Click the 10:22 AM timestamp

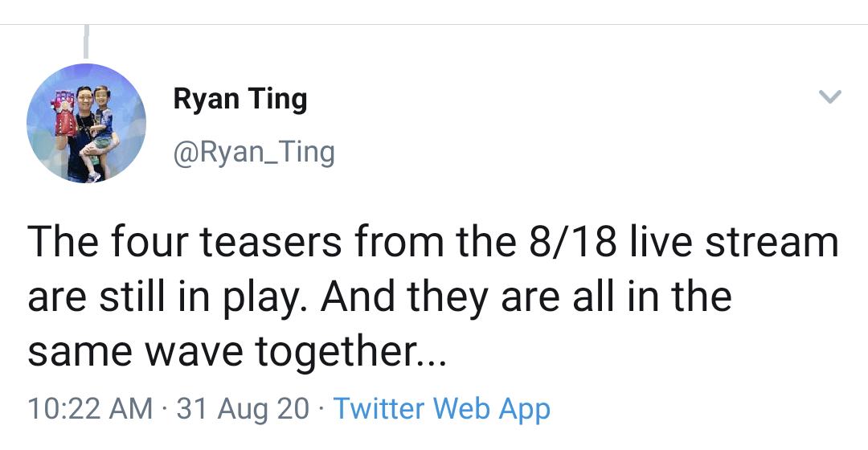90,408
